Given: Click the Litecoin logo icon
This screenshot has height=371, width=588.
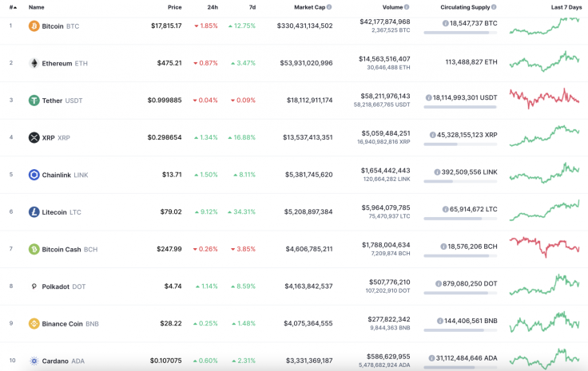Looking at the screenshot, I should 34,212.
